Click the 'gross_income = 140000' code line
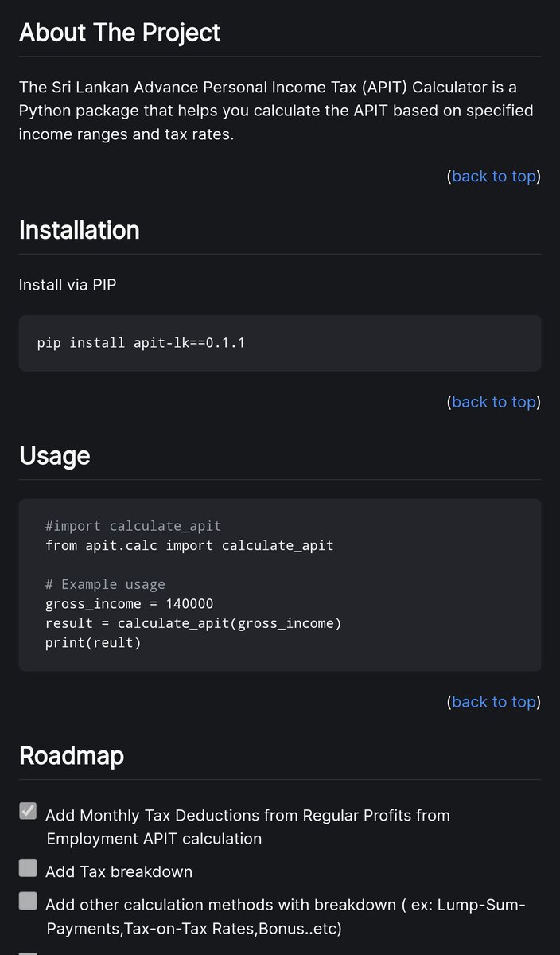The image size is (560, 955). click(x=130, y=603)
